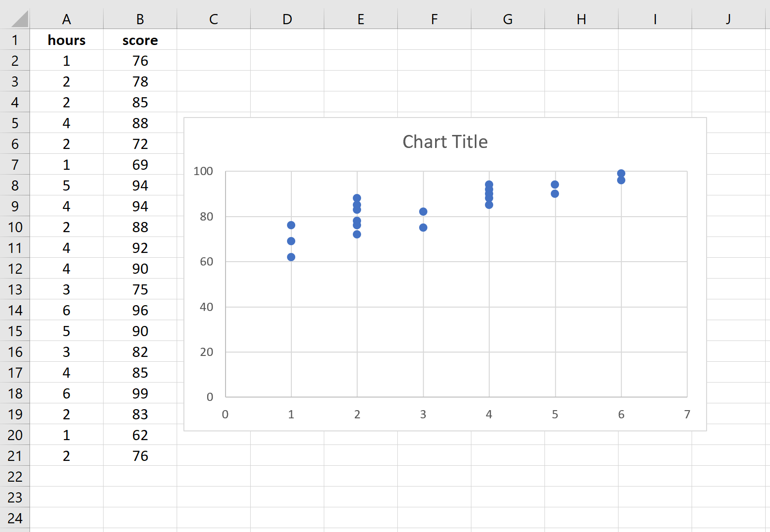
Task: Select column A header
Action: (x=66, y=19)
